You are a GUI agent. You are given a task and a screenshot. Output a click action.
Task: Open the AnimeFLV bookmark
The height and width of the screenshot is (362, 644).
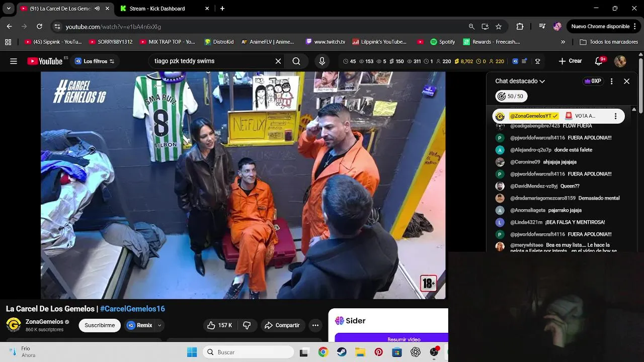pyautogui.click(x=267, y=42)
